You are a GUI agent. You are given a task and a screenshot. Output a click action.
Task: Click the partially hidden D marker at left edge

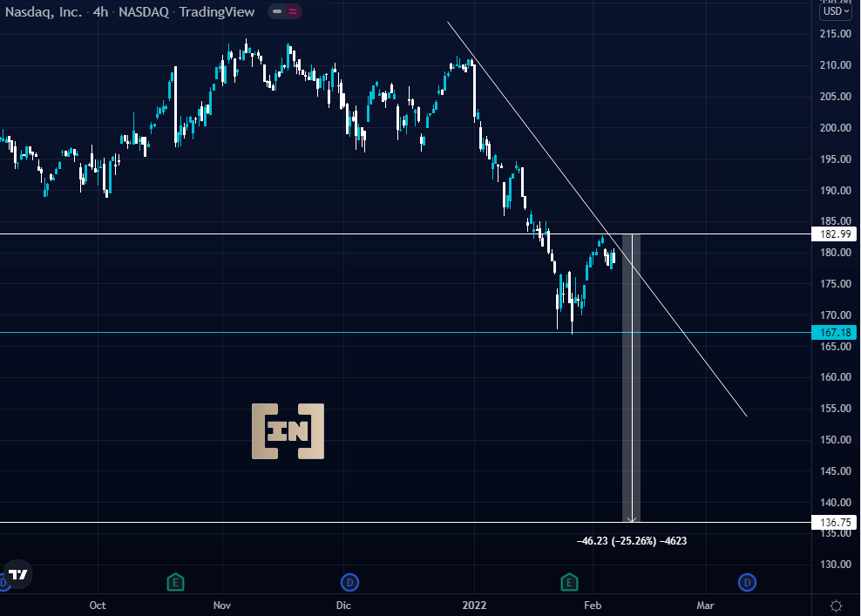(x=3, y=582)
